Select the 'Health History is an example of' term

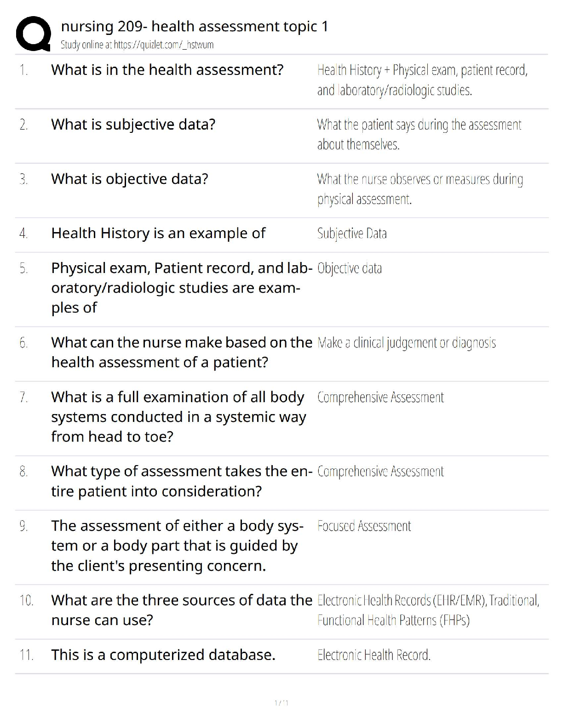click(x=158, y=233)
